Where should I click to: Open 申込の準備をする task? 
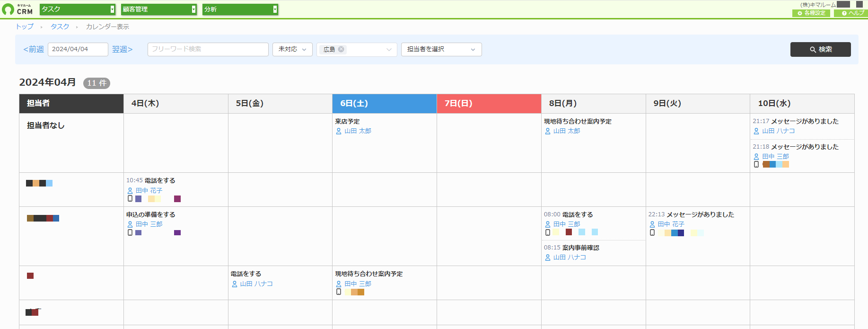tap(151, 215)
